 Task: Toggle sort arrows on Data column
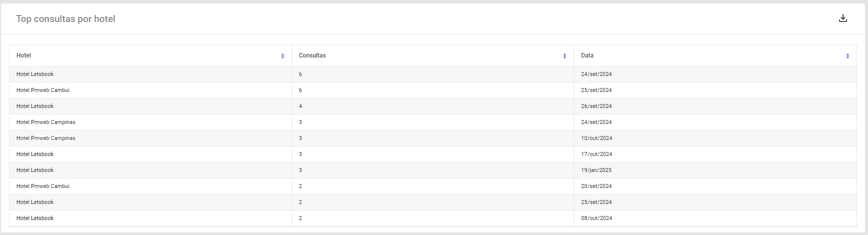pos(848,56)
